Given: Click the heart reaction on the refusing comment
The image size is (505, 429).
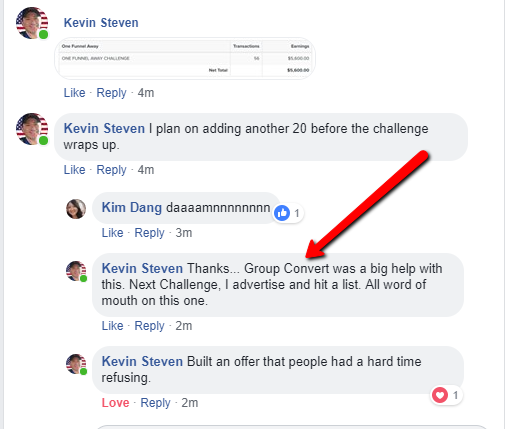Looking at the screenshot, I should [x=440, y=395].
